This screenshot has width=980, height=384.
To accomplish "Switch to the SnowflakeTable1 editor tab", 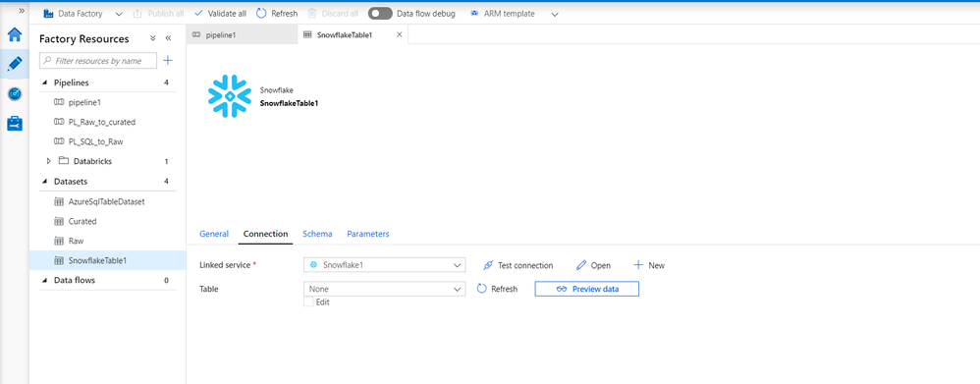I will coord(345,35).
